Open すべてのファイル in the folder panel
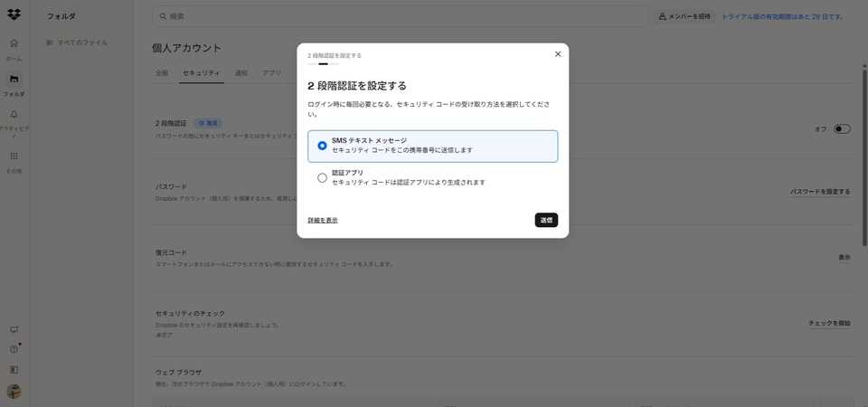Image resolution: width=868 pixels, height=407 pixels. (x=77, y=43)
